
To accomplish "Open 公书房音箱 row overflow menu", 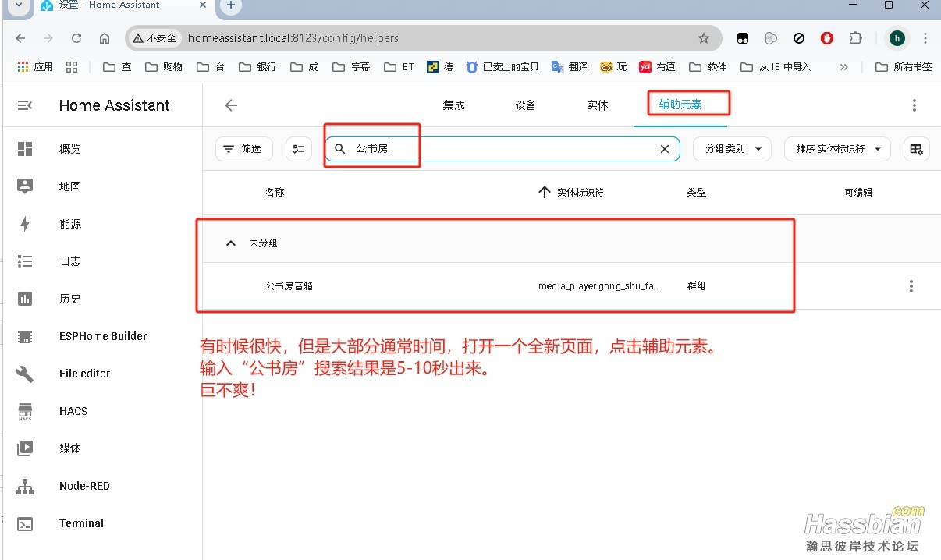I will pyautogui.click(x=911, y=286).
